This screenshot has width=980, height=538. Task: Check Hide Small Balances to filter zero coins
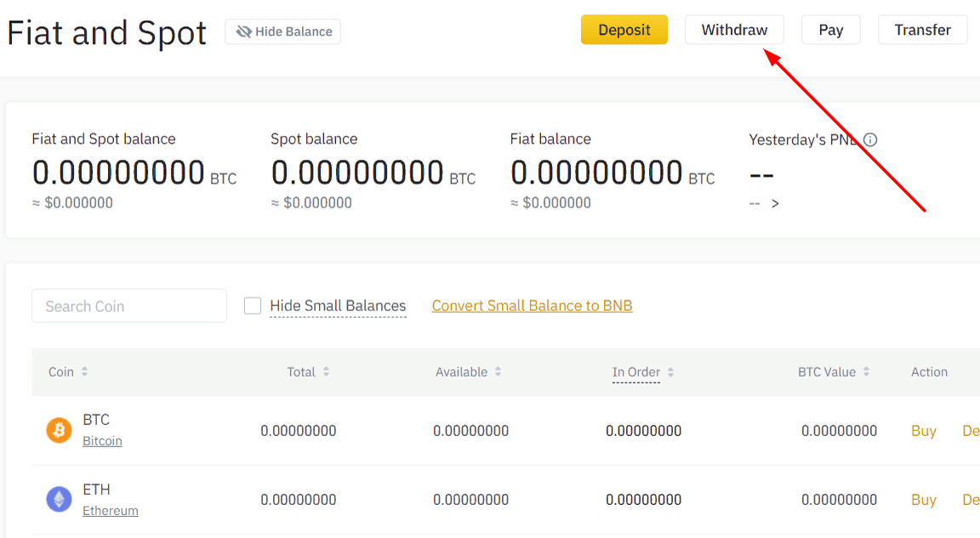(x=253, y=305)
